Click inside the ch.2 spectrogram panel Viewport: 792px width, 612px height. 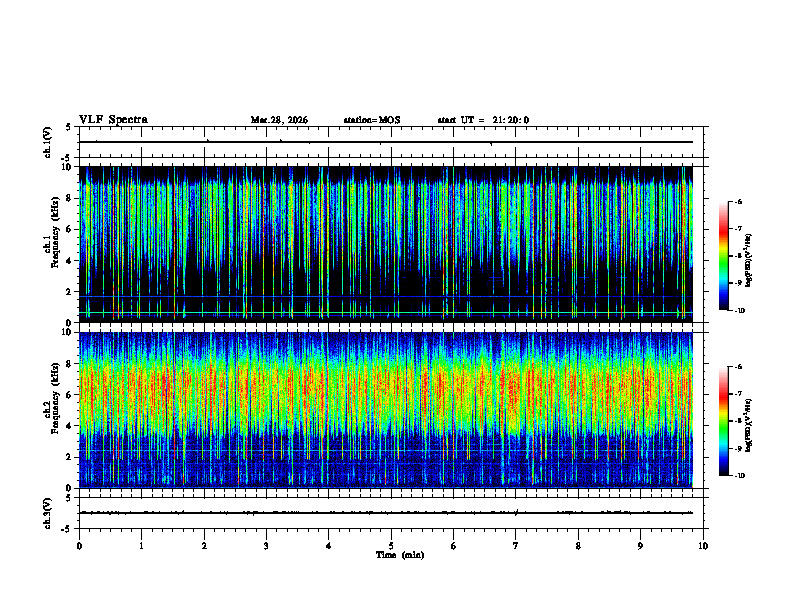click(386, 410)
